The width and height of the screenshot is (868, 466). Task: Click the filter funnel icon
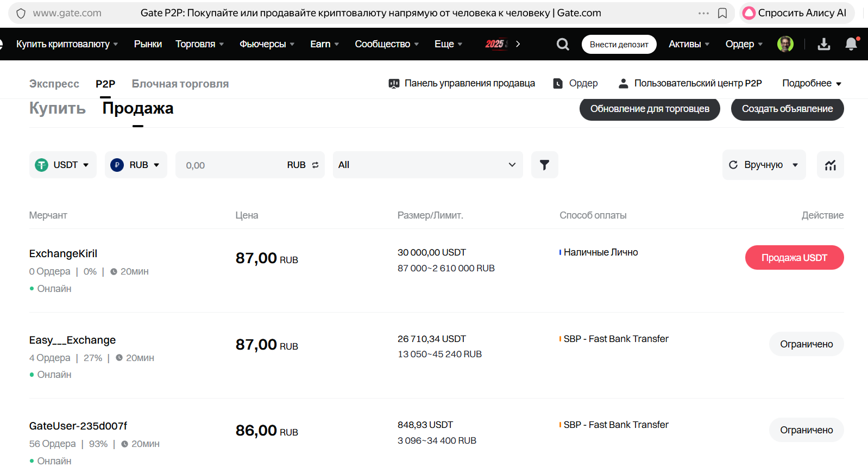click(544, 165)
